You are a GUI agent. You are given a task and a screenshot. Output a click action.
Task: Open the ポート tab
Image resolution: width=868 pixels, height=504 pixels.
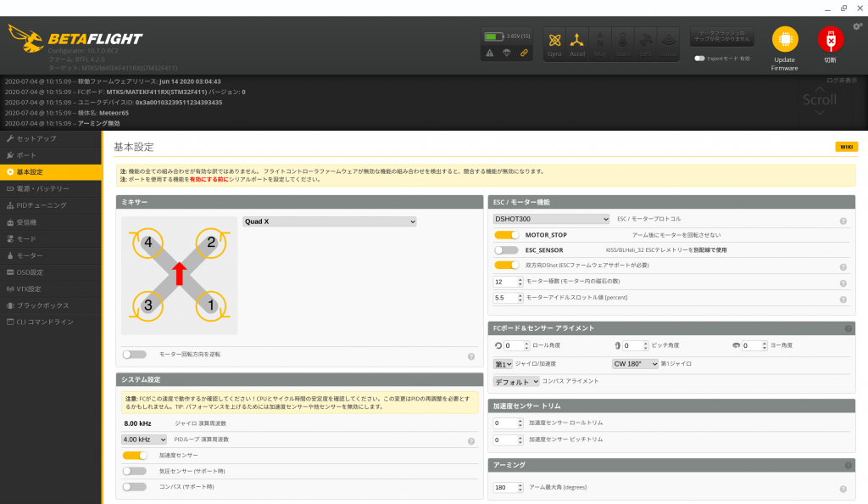[51, 155]
